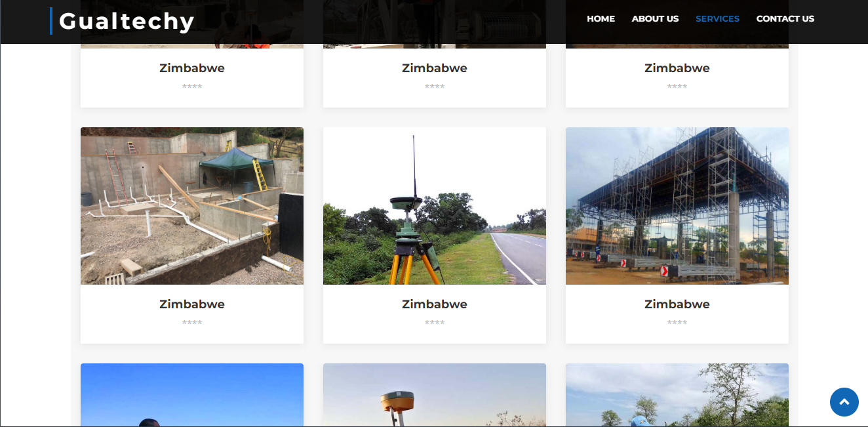Select the CONTACT US navigation item
This screenshot has width=868, height=427.
coord(785,18)
